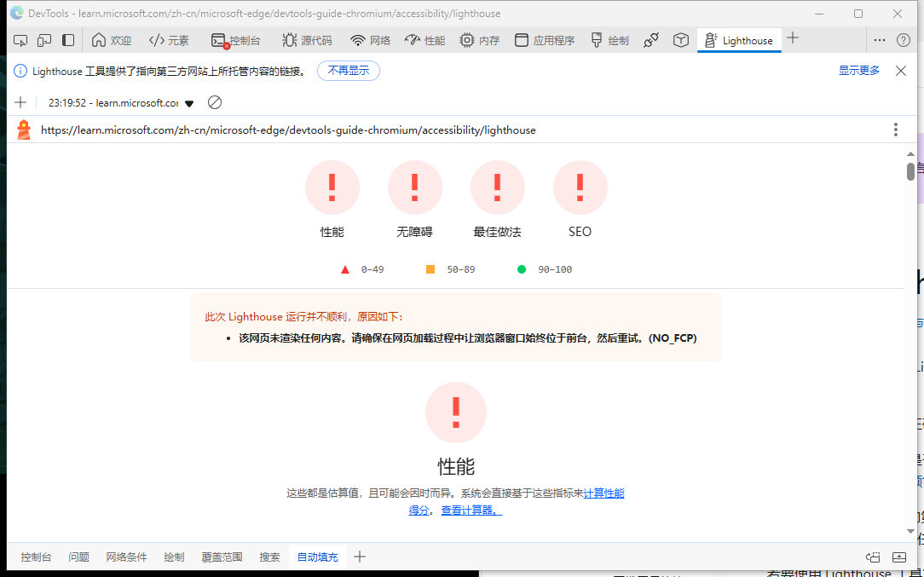
Task: Open the 查看计算器 link
Action: click(x=471, y=511)
